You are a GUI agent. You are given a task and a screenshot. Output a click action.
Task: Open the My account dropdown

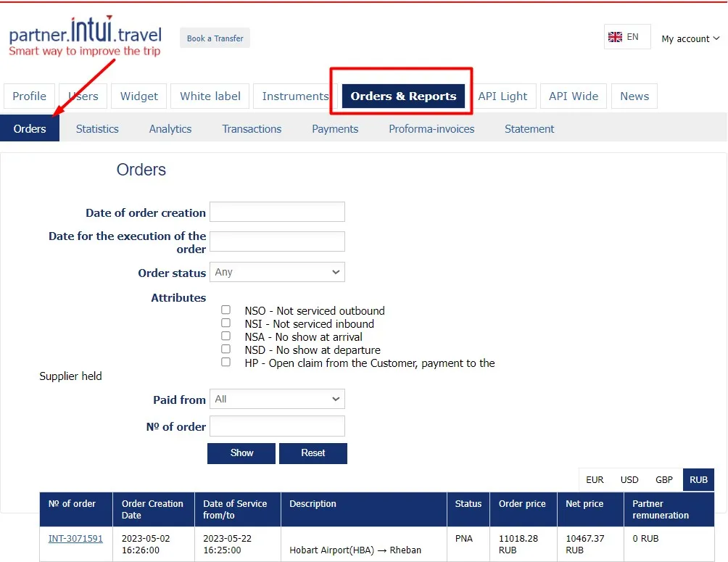click(690, 38)
